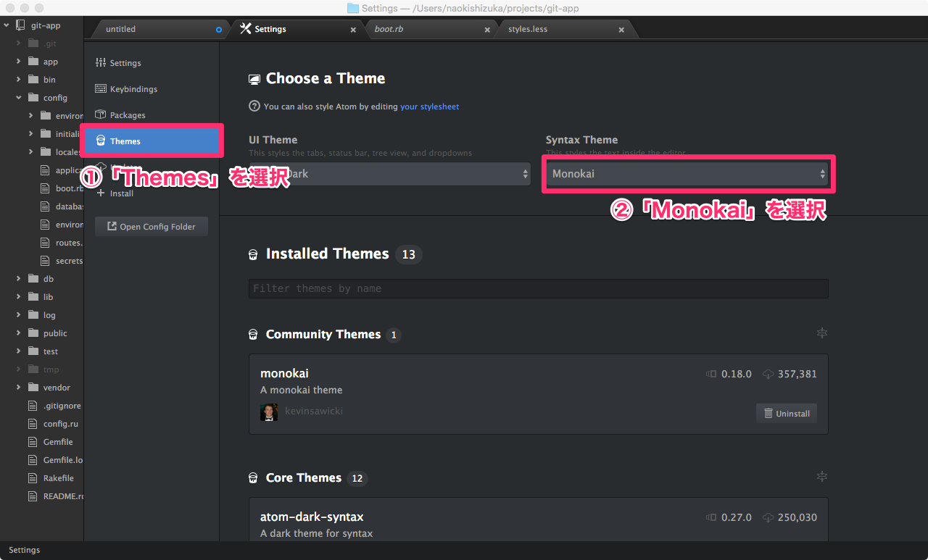Click the monokai version 0.18.0 icon
The height and width of the screenshot is (560, 928).
point(711,375)
